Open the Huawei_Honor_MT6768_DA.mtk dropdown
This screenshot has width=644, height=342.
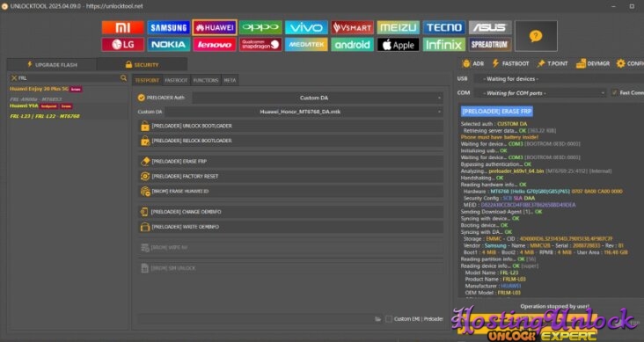304,112
